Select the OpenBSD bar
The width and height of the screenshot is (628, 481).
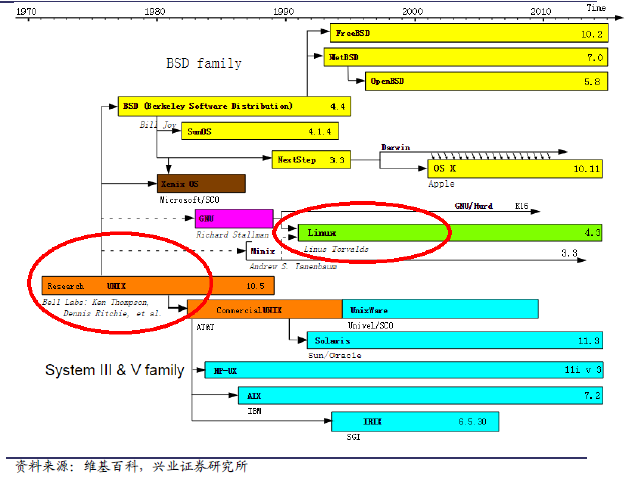pos(486,81)
